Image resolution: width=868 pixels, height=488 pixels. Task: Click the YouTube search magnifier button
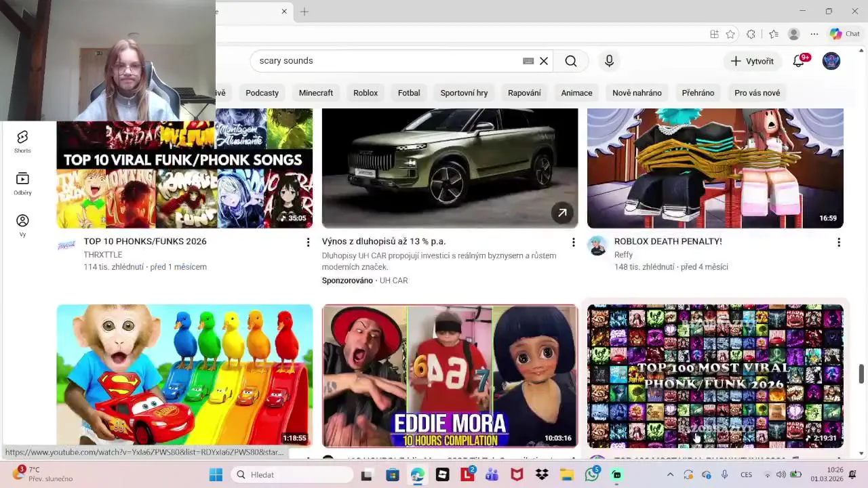pyautogui.click(x=571, y=61)
